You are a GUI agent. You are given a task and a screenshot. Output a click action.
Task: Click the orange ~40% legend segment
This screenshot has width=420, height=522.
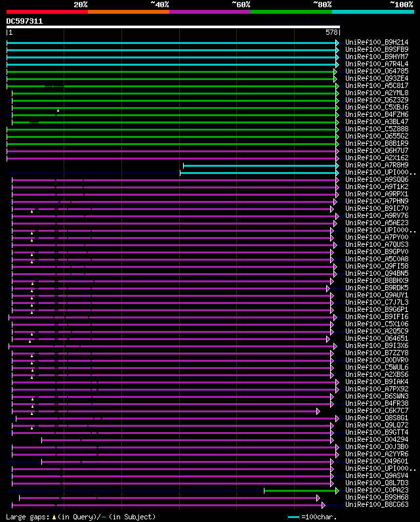coord(129,12)
